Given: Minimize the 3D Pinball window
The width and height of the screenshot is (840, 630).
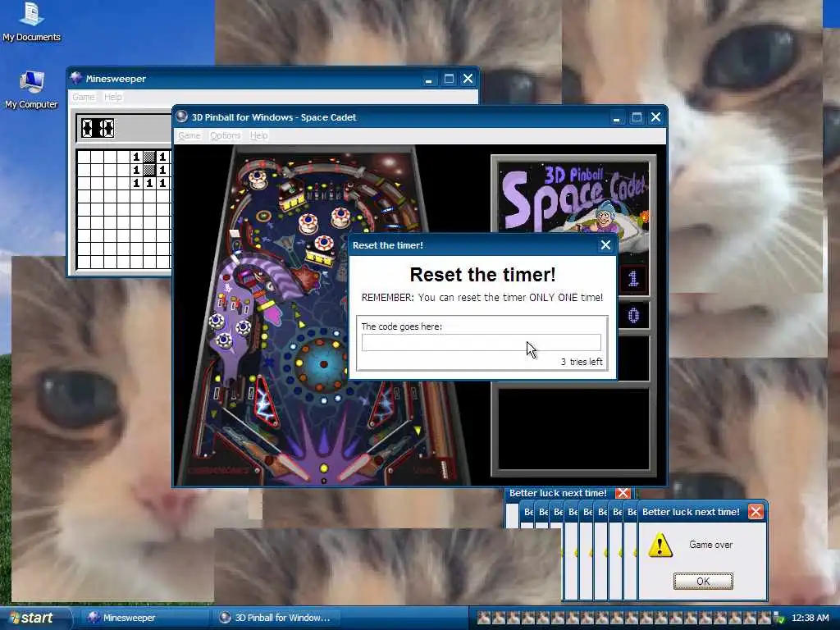Looking at the screenshot, I should click(617, 117).
